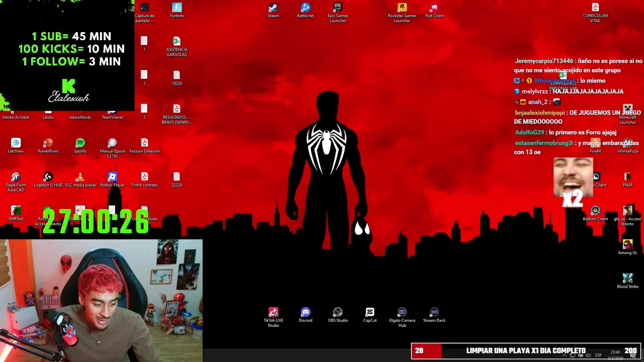
Task: Select the Factura ElAlexioh PDF
Action: click(x=144, y=146)
